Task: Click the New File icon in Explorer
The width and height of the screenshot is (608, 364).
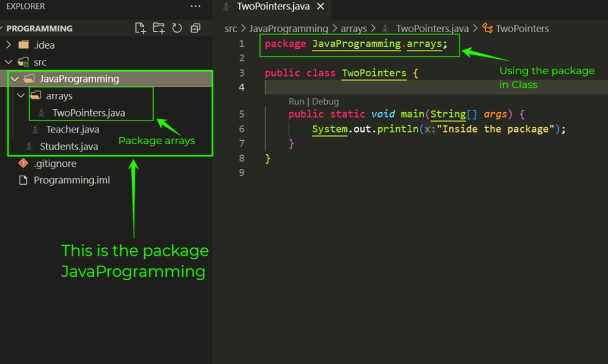Action: [x=140, y=28]
